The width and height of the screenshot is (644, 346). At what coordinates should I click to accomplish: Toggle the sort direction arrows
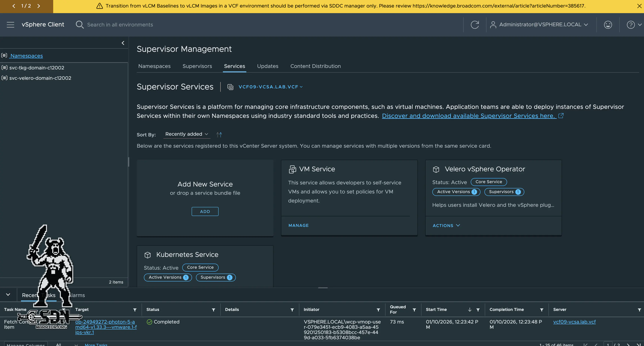[219, 135]
